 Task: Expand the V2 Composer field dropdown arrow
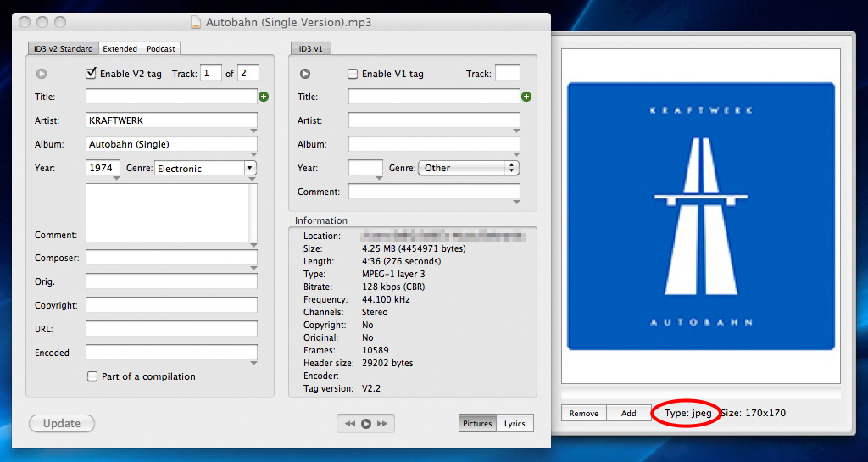pyautogui.click(x=253, y=269)
